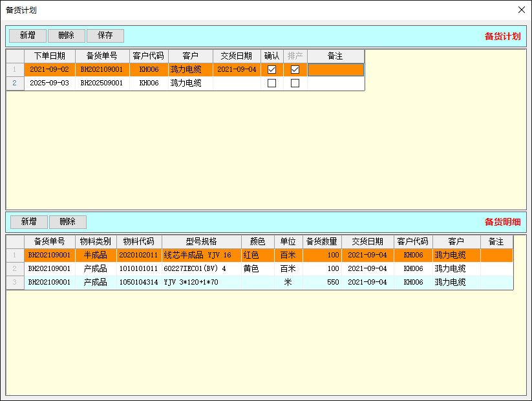The height and width of the screenshot is (401, 532).
Task: Click 物料类别 column header in details
Action: point(96,241)
